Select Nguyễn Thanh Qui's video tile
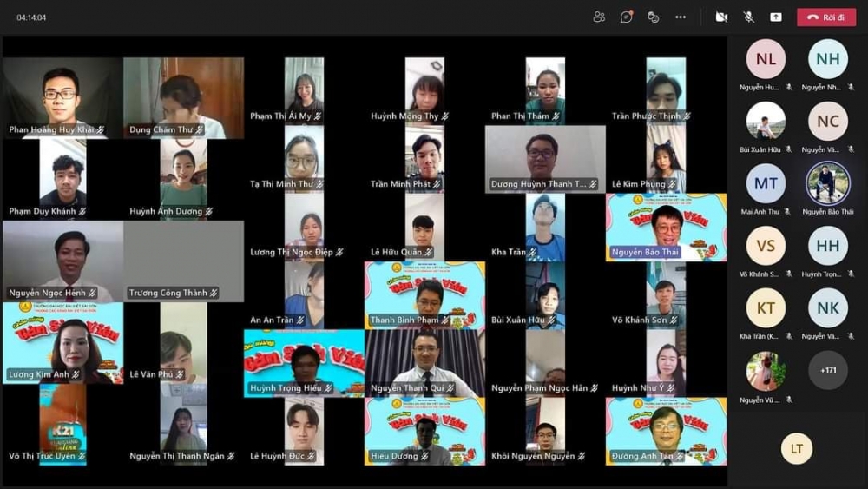 click(x=424, y=362)
